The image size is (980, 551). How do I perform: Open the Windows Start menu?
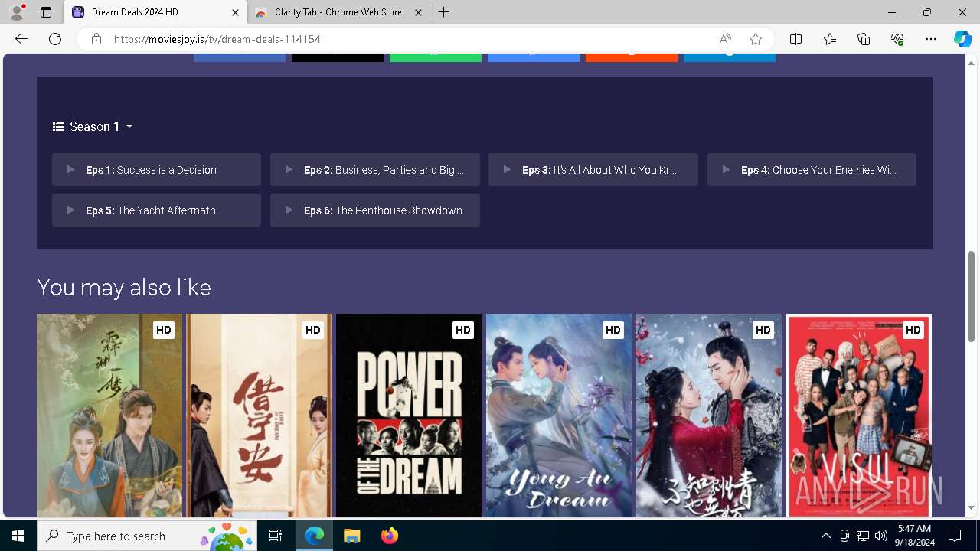click(18, 536)
